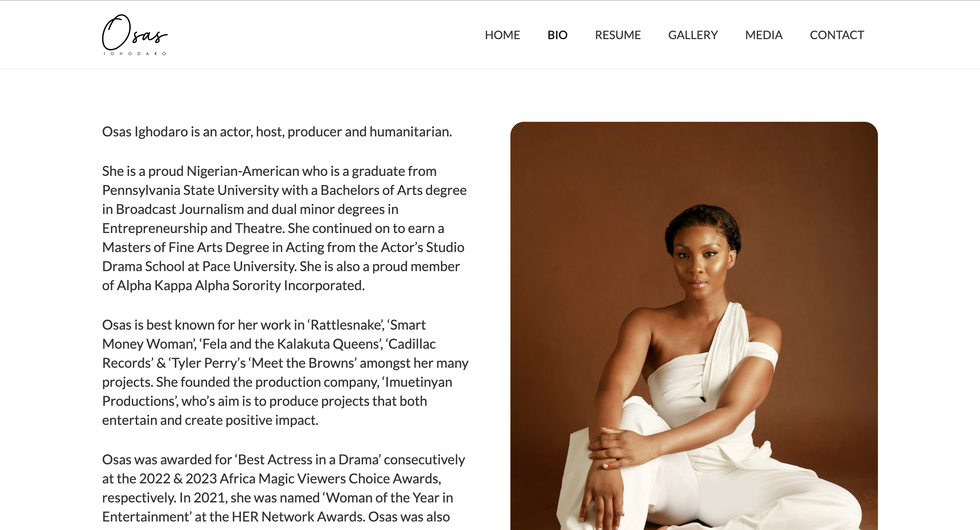Click the 'Meet the Browns' title text

tap(304, 363)
